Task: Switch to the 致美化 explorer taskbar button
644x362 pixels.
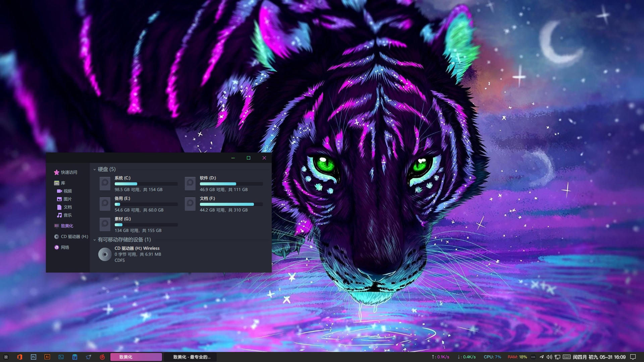Action: click(136, 357)
